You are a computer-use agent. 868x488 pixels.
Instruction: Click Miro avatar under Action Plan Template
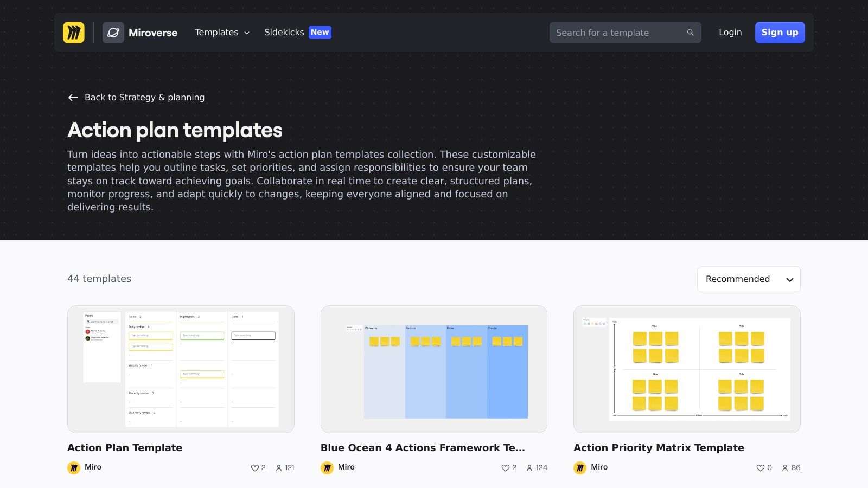[x=74, y=467]
